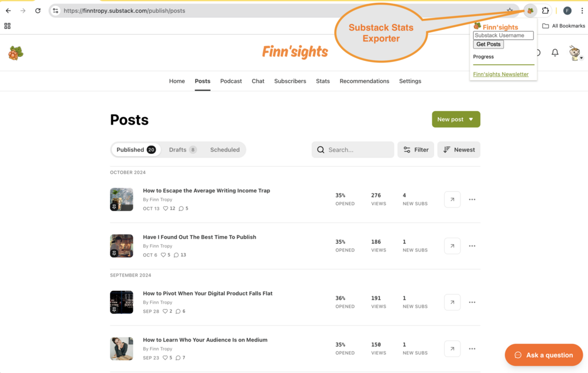This screenshot has width=588, height=373.
Task: Click comments icon on the Oct 13 post
Action: (x=181, y=209)
